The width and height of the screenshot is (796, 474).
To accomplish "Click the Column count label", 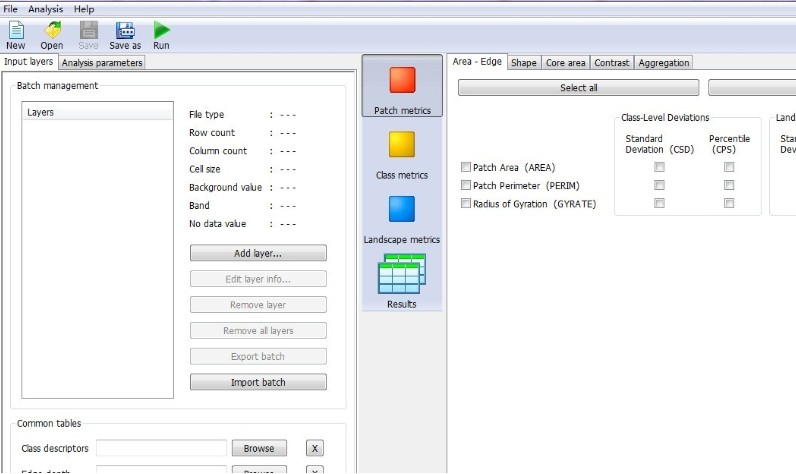I will (x=218, y=151).
